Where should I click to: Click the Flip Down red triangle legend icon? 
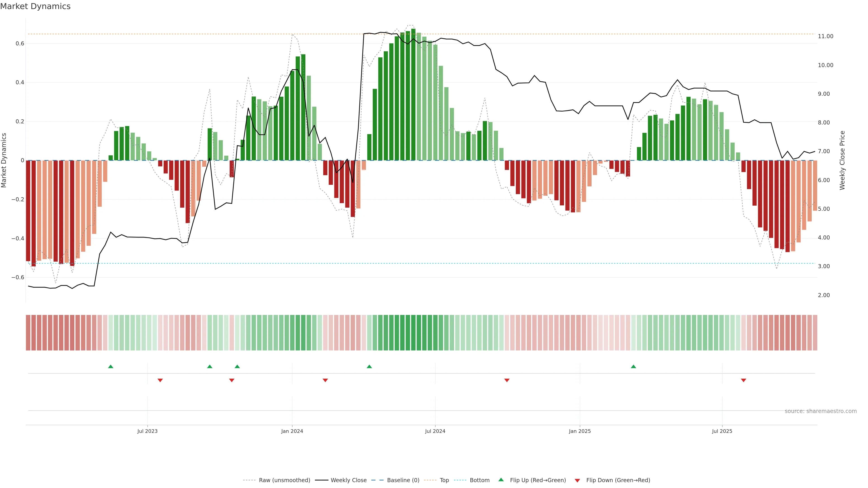(577, 481)
